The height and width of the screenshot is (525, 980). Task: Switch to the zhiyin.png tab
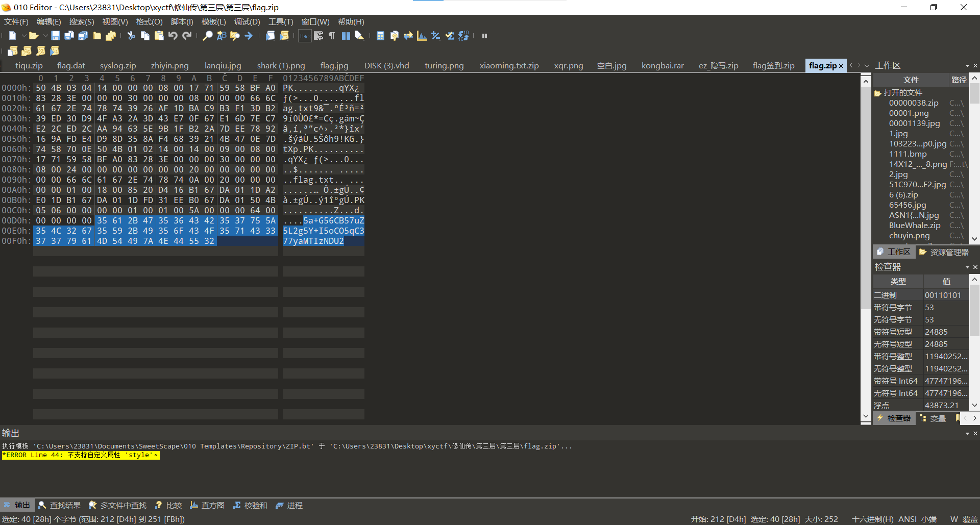point(169,65)
